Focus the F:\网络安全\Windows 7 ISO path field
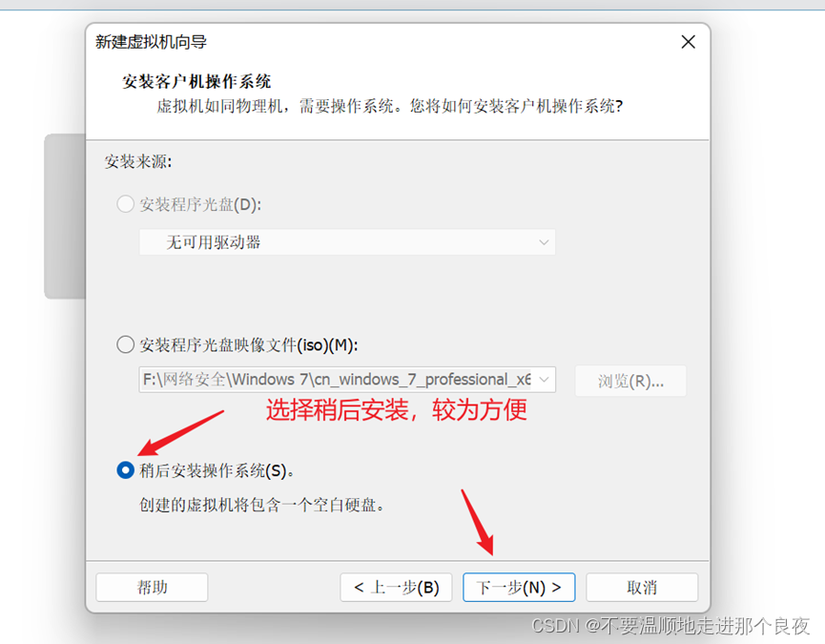 (337, 380)
